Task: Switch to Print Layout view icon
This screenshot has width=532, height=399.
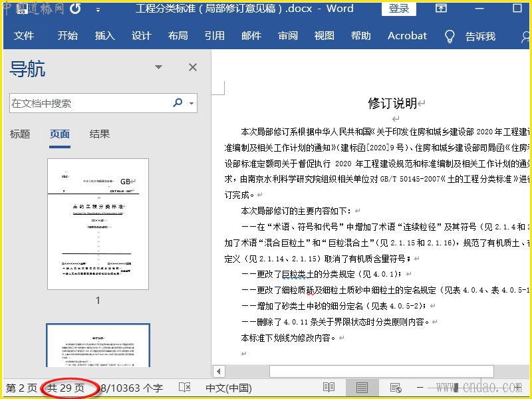Action: click(x=362, y=388)
